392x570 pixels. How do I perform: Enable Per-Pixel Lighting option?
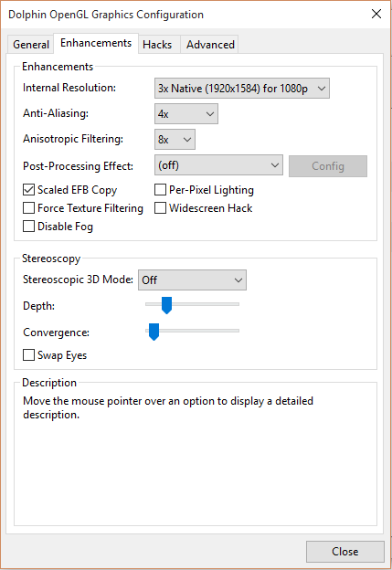161,190
